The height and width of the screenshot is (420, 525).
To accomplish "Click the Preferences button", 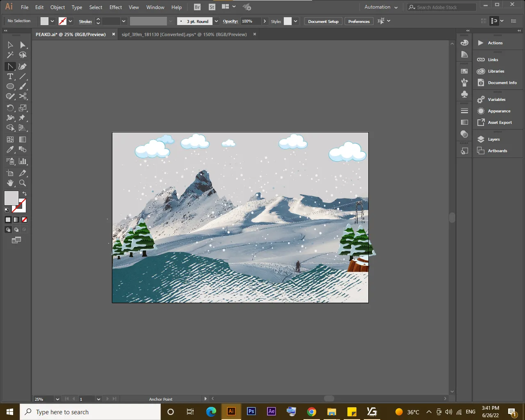I will click(359, 21).
